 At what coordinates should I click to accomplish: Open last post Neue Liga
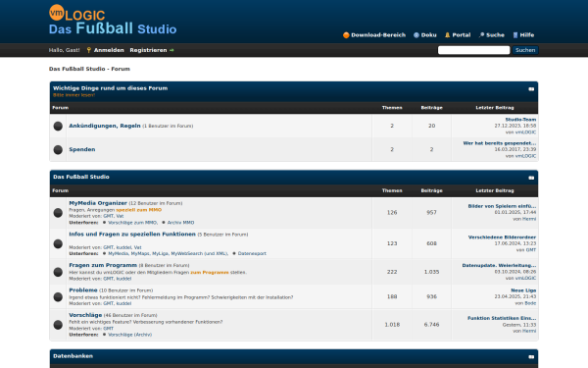tap(523, 290)
